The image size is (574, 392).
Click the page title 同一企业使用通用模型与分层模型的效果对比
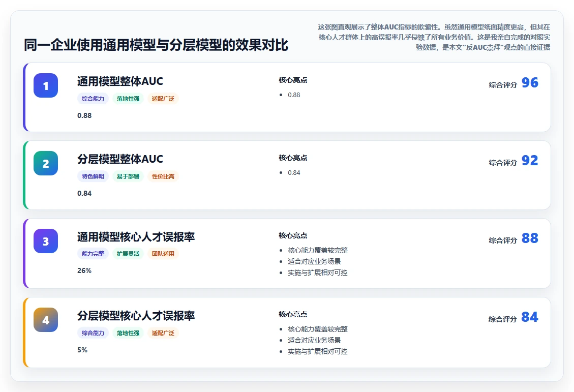pyautogui.click(x=156, y=45)
